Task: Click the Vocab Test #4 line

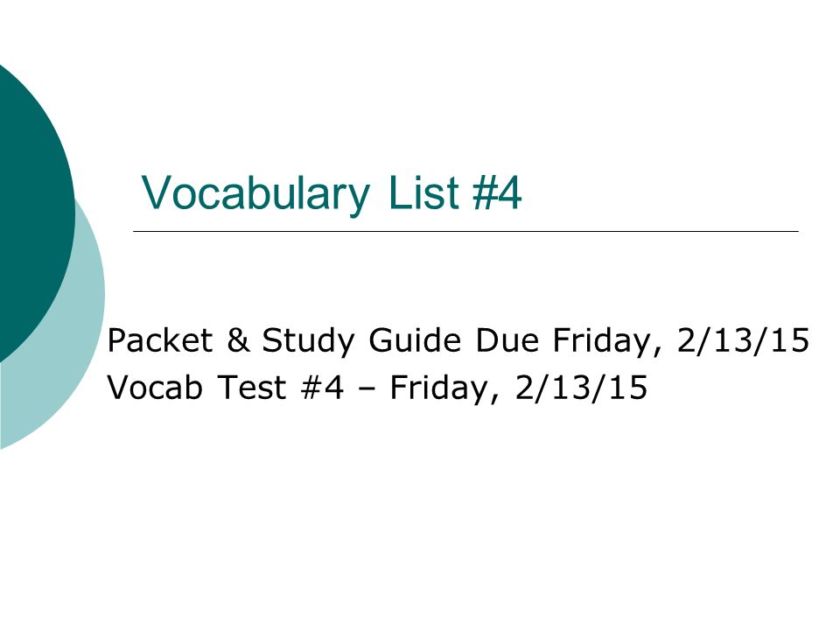Action: [378, 388]
